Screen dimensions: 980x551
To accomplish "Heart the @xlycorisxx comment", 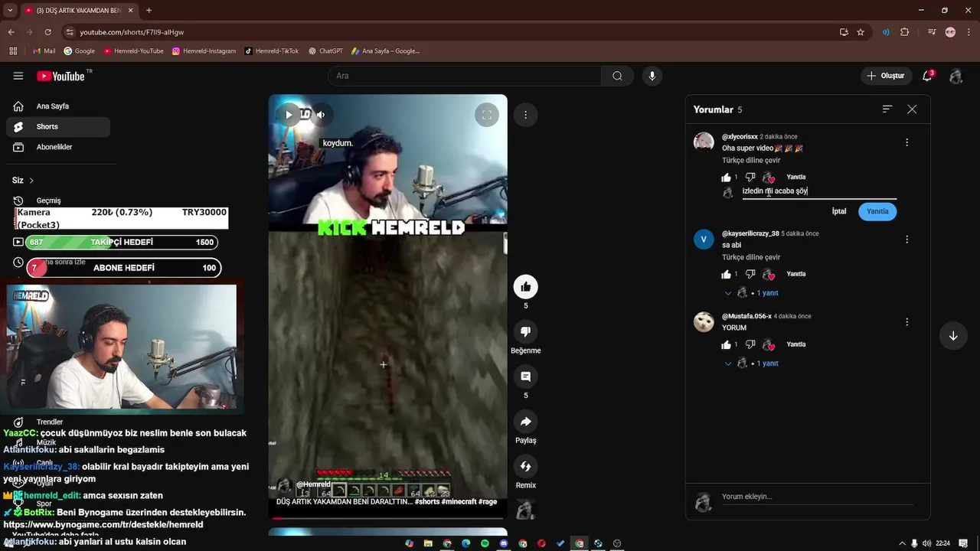I will [769, 178].
